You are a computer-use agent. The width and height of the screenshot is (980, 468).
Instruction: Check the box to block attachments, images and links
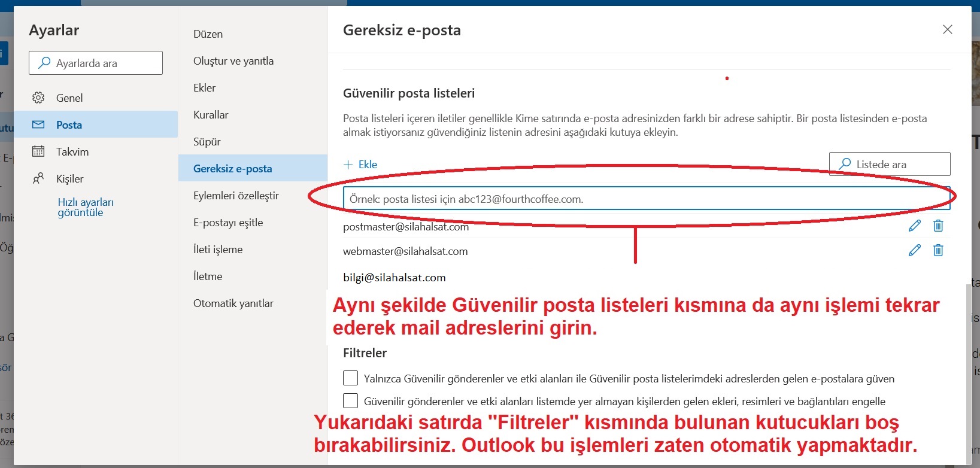pyautogui.click(x=350, y=401)
